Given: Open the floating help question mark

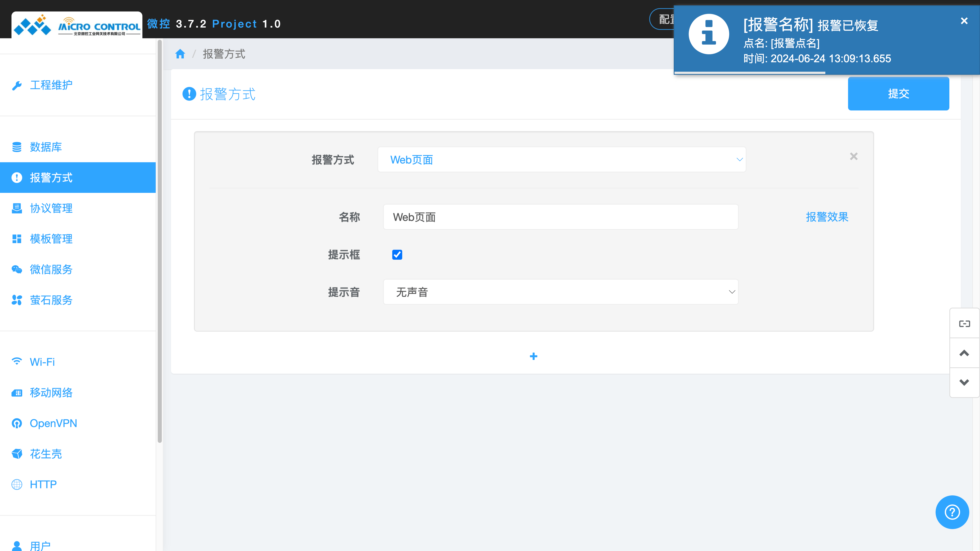Looking at the screenshot, I should (952, 512).
